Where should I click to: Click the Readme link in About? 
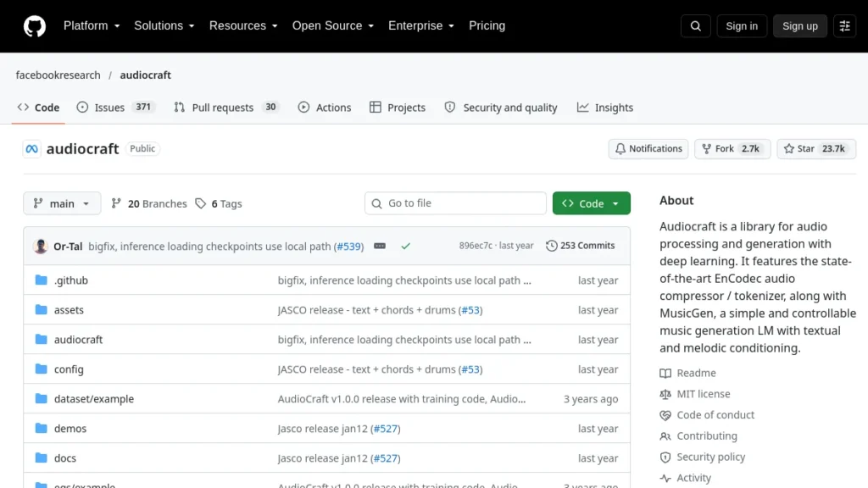(x=697, y=374)
